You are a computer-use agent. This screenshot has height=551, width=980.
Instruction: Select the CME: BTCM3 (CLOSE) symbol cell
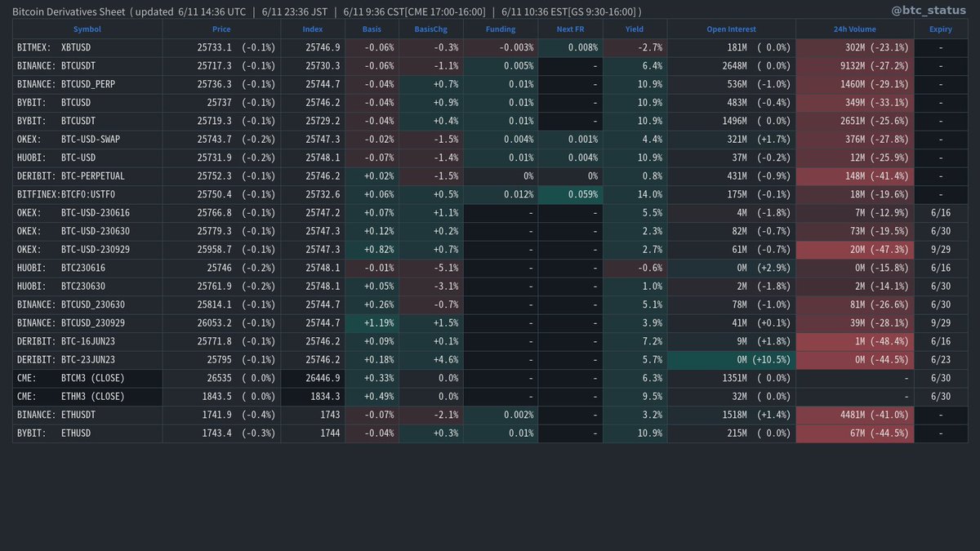tap(87, 377)
